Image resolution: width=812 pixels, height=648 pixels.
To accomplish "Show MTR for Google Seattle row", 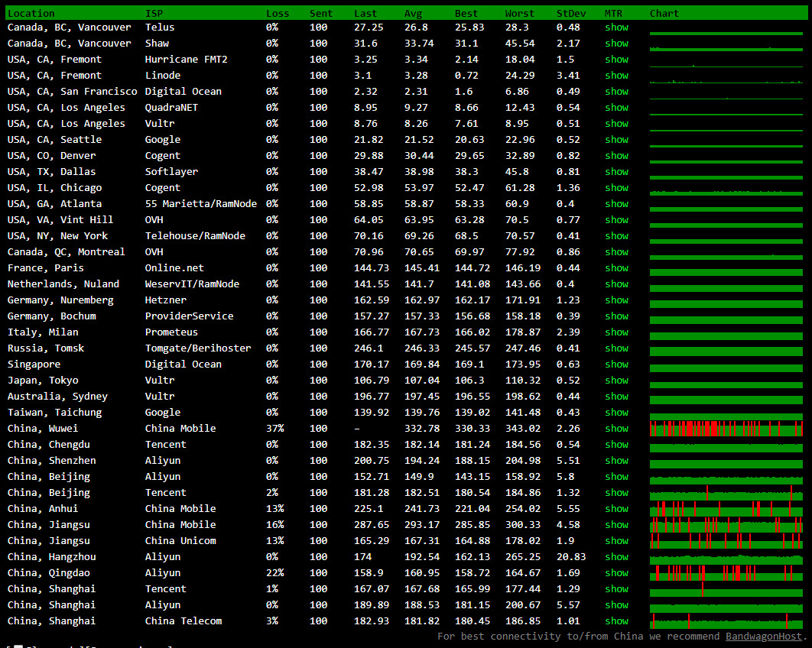I will (x=616, y=140).
